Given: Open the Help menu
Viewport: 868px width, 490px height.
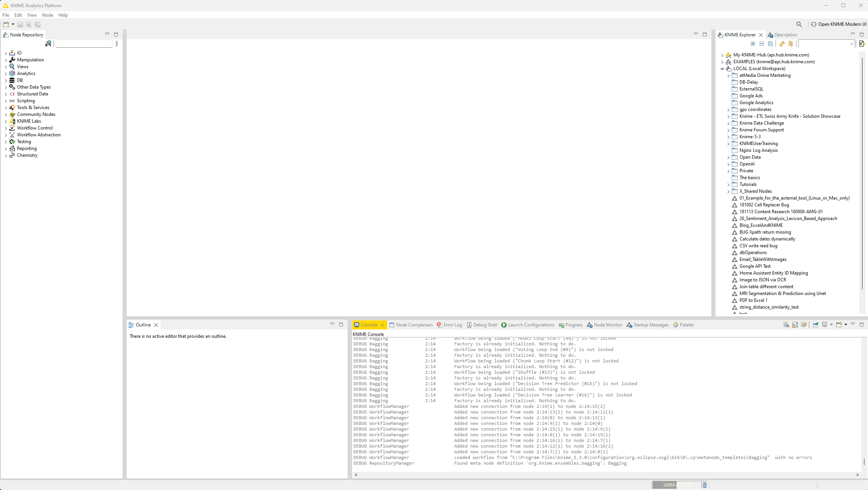Looking at the screenshot, I should point(63,15).
